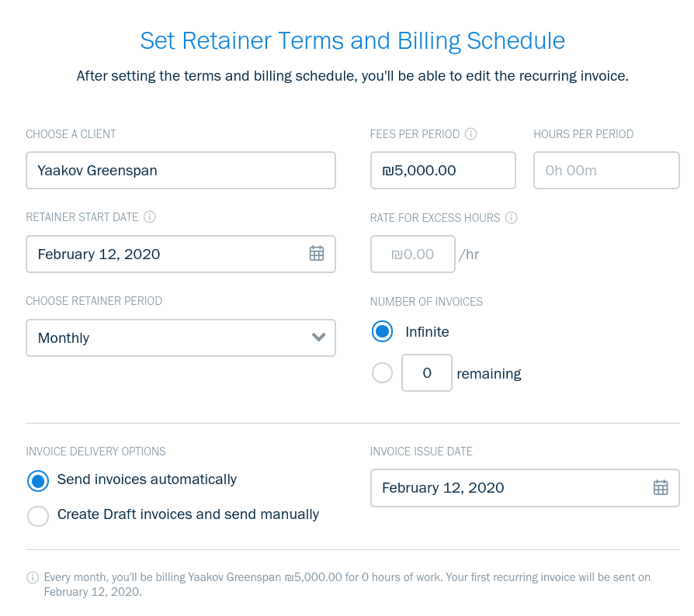
Task: Click the info icon by the billing summary
Action: (x=33, y=577)
